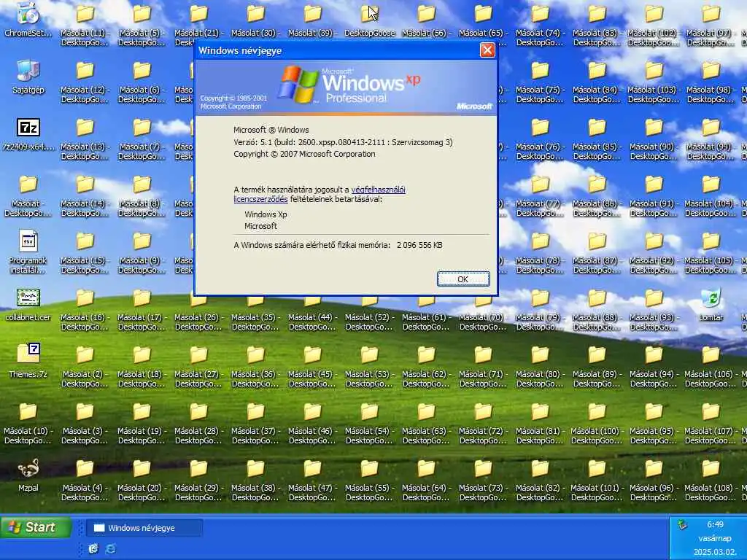Launch Internet Explorer from quick launch

pos(111,548)
